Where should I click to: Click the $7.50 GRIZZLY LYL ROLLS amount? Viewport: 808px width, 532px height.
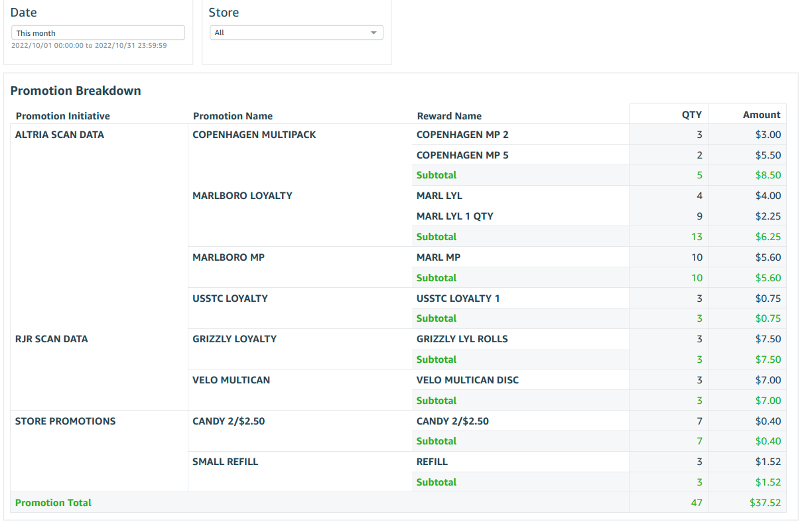[768, 339]
